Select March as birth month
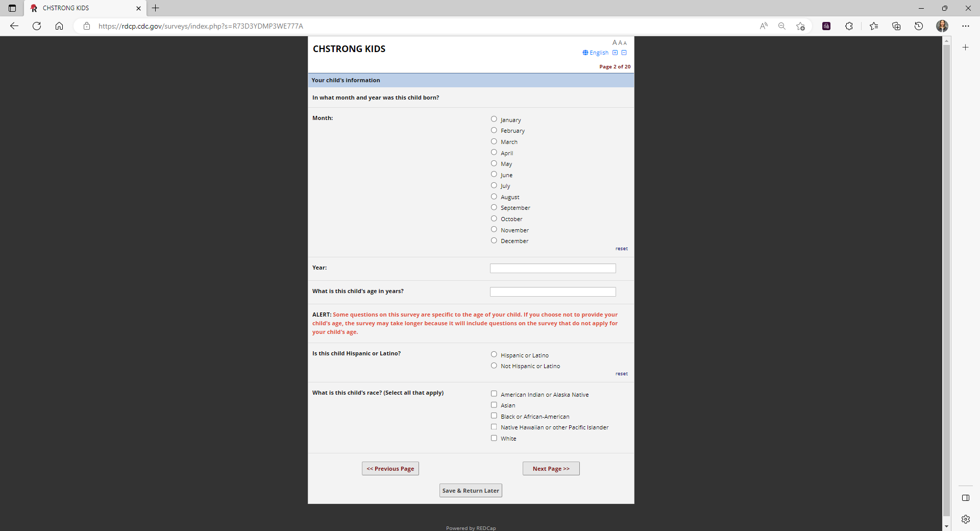The width and height of the screenshot is (980, 531). (x=494, y=141)
